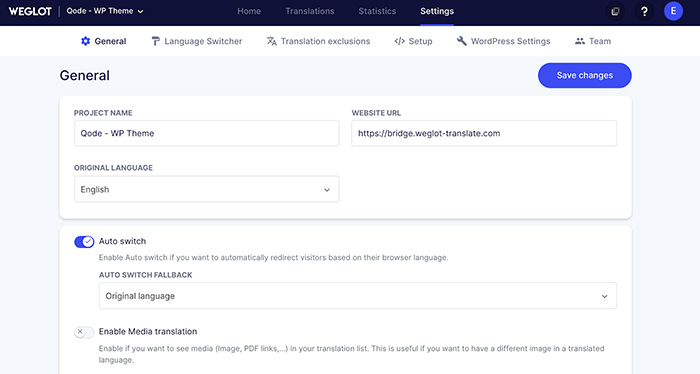Open the Original Language English dropdown
The image size is (700, 374).
tap(207, 189)
